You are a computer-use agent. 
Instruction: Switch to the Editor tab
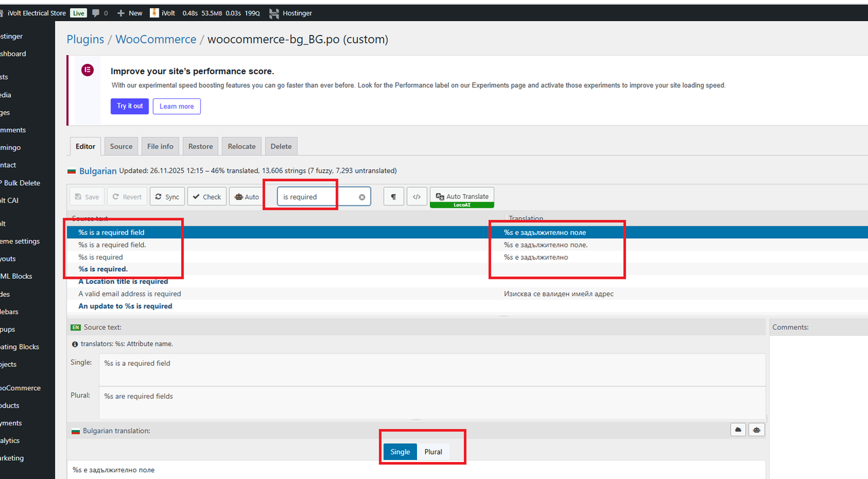(x=85, y=146)
